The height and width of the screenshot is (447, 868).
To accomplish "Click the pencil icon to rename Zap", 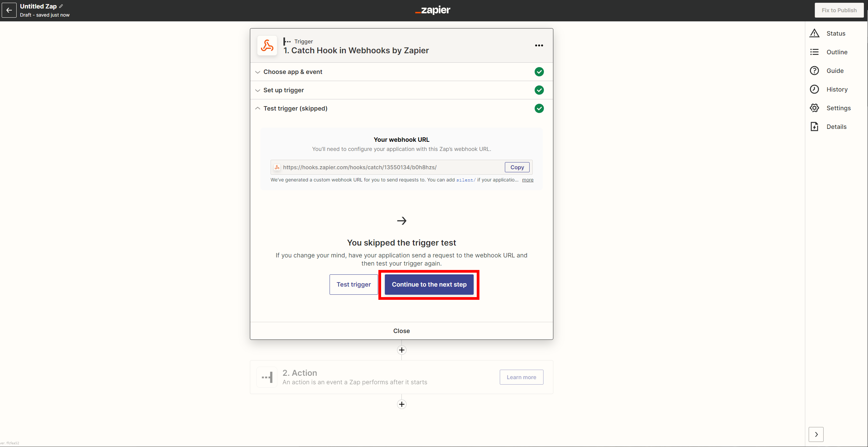I will point(61,6).
